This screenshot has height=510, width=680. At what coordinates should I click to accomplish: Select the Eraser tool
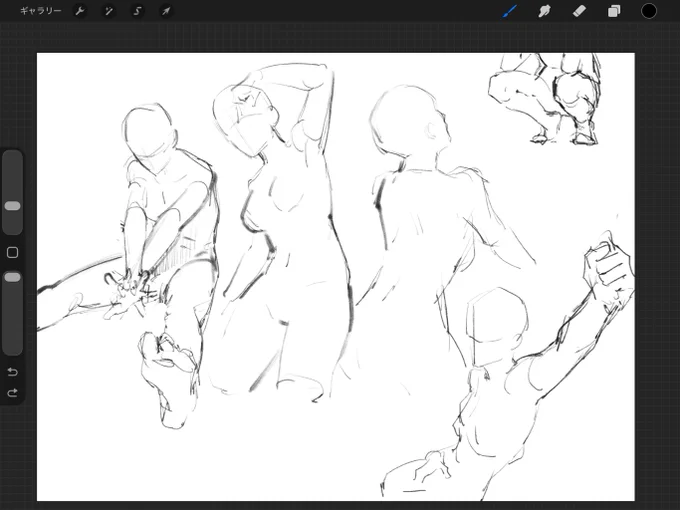[579, 11]
